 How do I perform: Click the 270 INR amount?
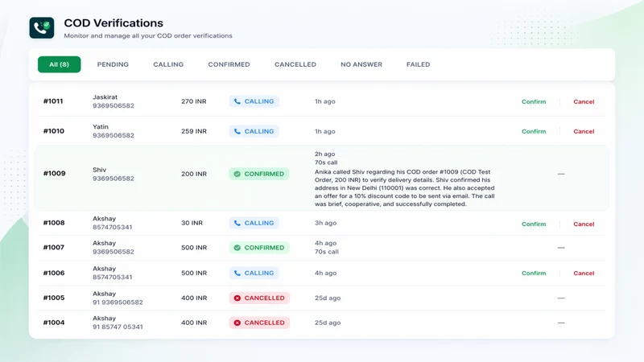(193, 101)
